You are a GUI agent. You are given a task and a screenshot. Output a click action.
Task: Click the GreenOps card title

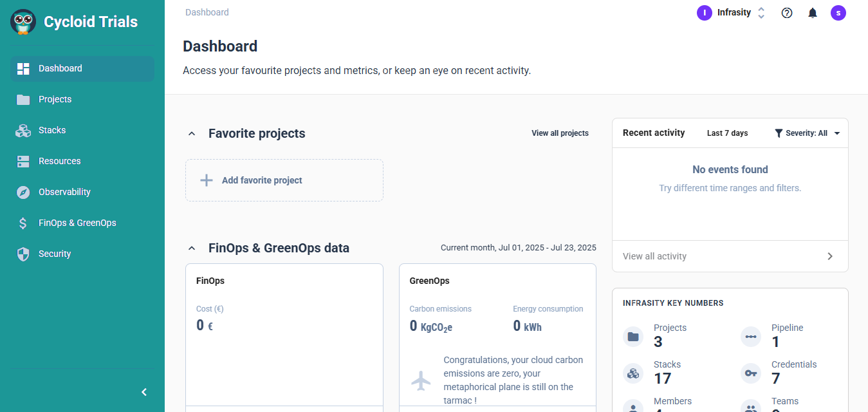pyautogui.click(x=429, y=281)
